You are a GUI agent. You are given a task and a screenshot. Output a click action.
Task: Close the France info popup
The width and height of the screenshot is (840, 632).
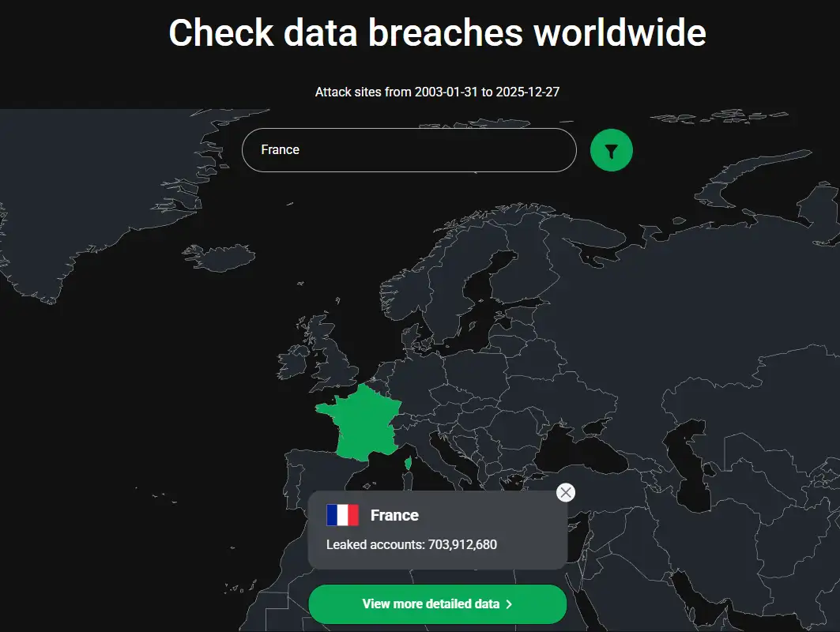(566, 493)
